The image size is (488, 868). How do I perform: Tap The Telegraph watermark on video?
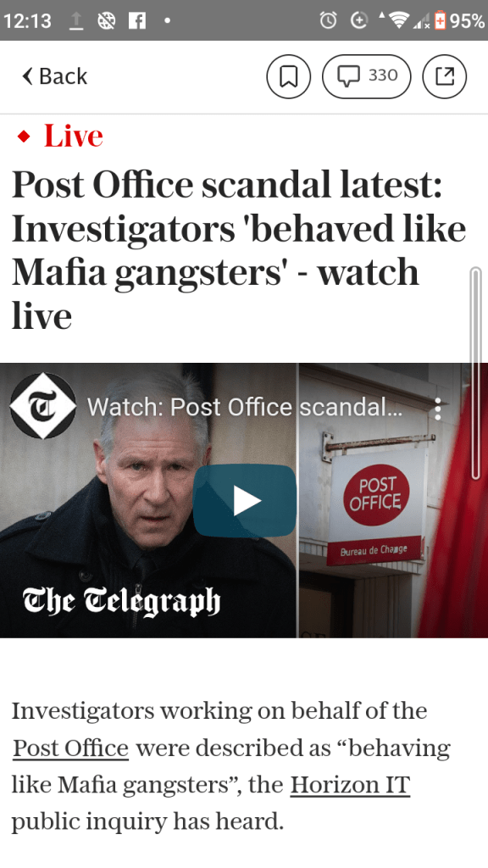[121, 602]
